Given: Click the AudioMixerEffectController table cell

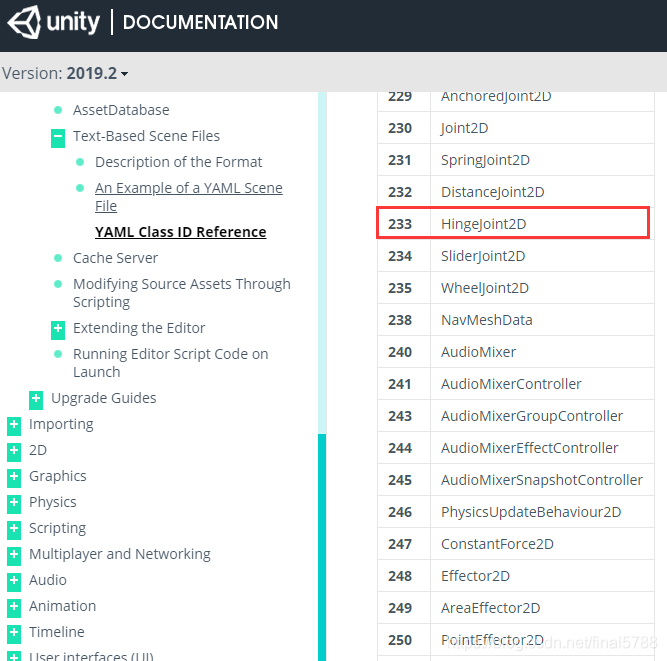Looking at the screenshot, I should coord(542,448).
